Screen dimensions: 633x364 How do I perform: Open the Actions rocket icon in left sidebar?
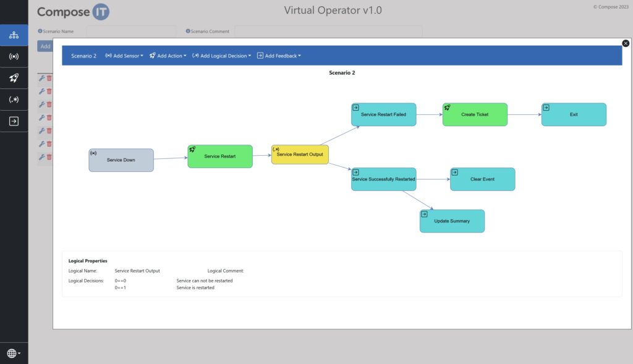click(x=14, y=78)
